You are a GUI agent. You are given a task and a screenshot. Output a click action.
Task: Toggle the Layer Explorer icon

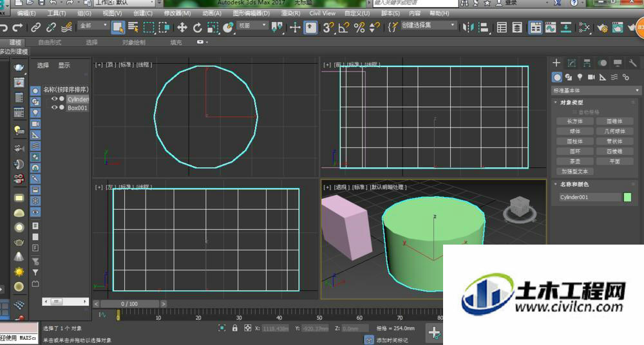pos(518,28)
